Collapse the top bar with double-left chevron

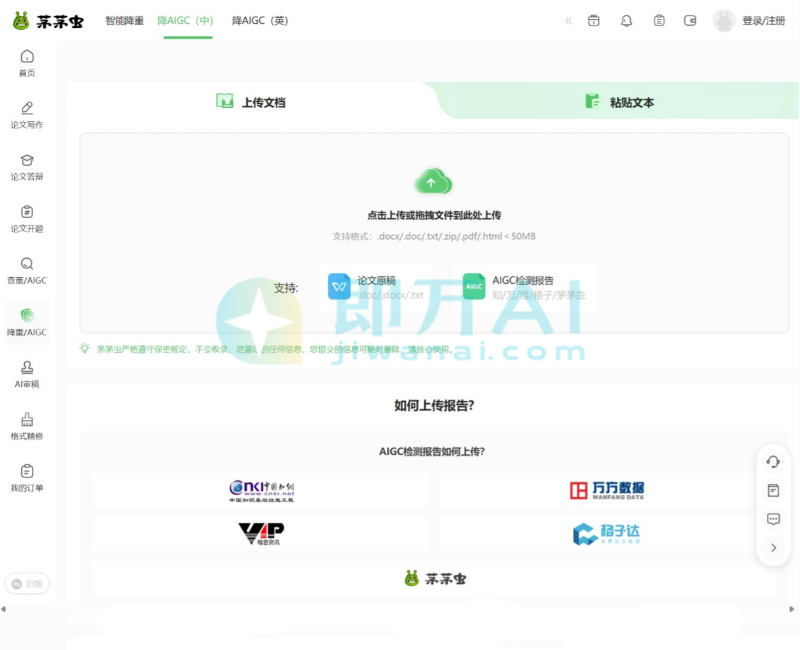pos(568,20)
